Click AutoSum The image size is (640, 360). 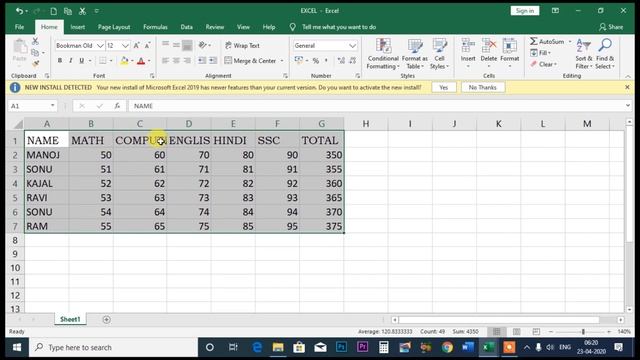click(x=548, y=41)
